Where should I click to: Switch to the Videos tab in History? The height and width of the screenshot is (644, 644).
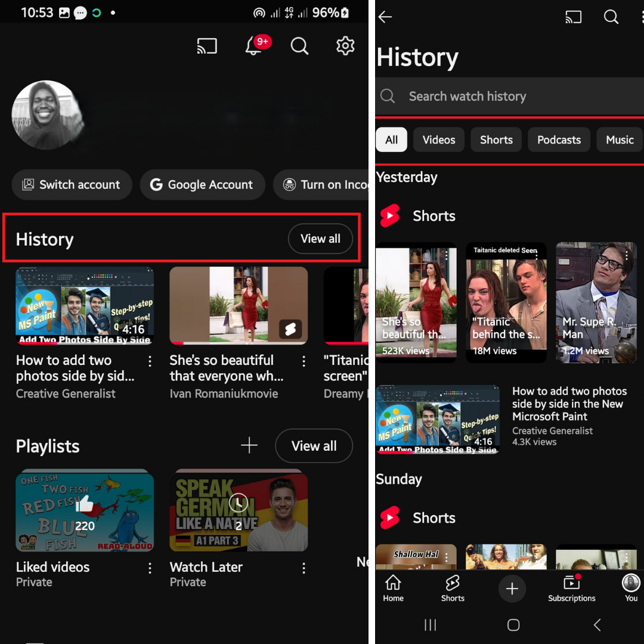439,140
